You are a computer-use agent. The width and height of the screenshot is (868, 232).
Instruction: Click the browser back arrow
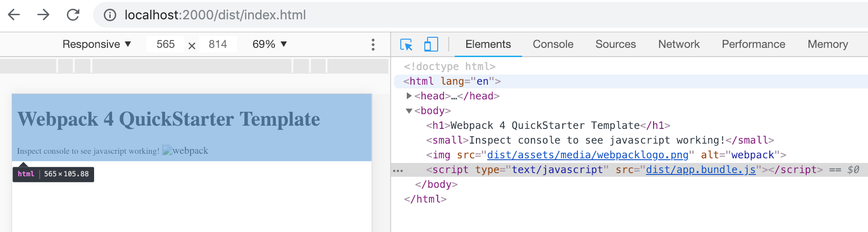point(14,15)
